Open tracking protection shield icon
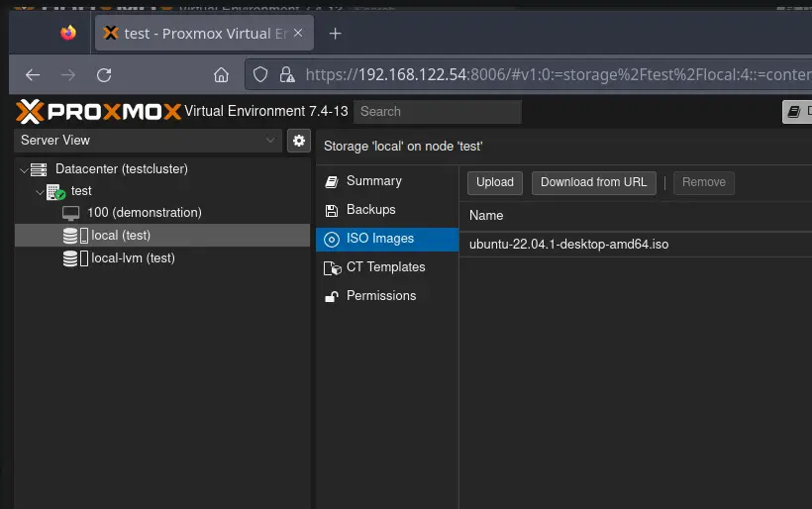The height and width of the screenshot is (509, 812). click(260, 75)
